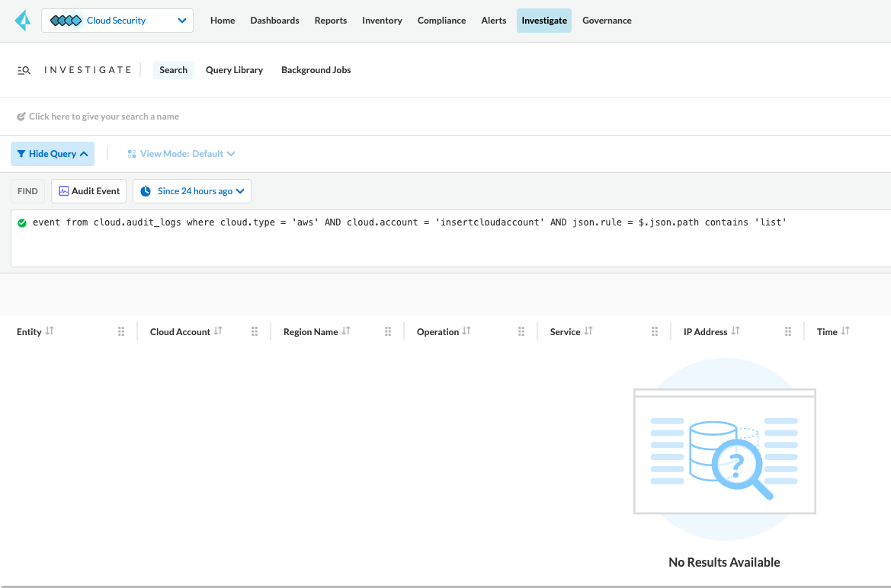Open the Since 24 hours ago time picker
Image resolution: width=891 pixels, height=588 pixels.
[x=192, y=191]
